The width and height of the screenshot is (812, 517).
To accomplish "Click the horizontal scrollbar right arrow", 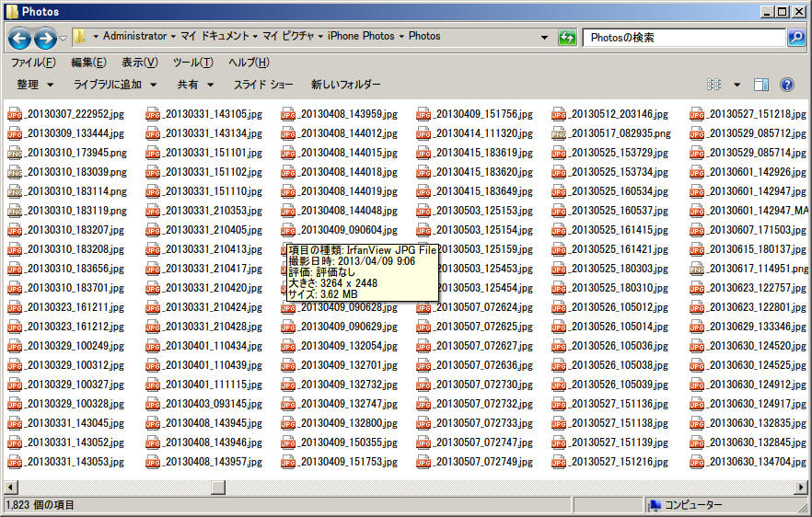I will [804, 487].
